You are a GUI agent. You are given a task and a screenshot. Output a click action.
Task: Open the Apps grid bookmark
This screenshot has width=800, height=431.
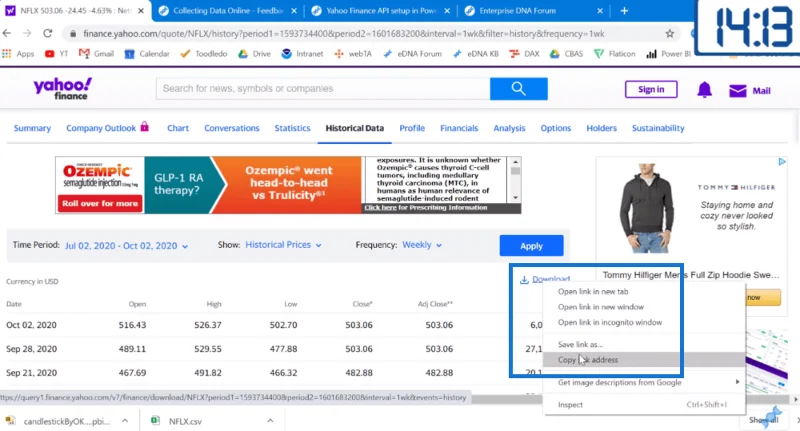pos(18,54)
